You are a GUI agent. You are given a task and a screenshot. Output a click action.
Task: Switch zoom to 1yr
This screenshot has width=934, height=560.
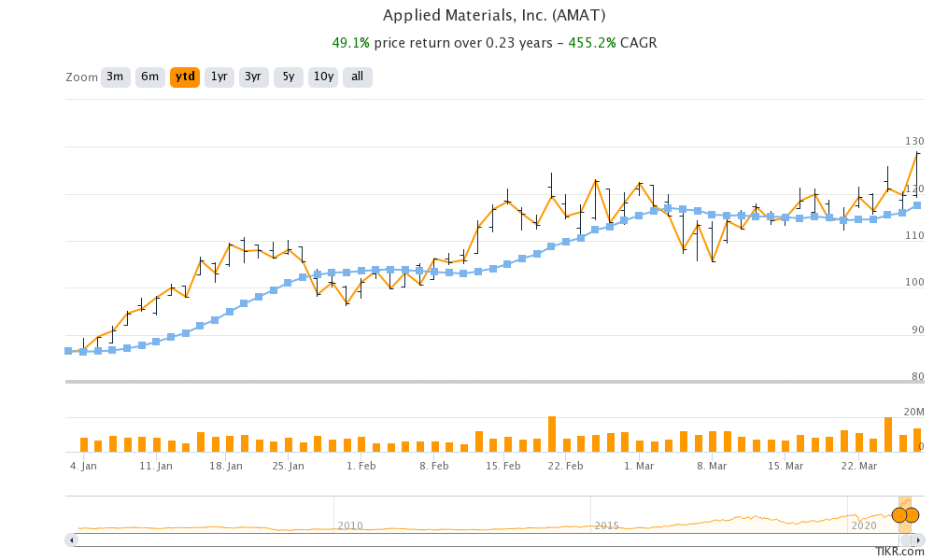pyautogui.click(x=219, y=77)
